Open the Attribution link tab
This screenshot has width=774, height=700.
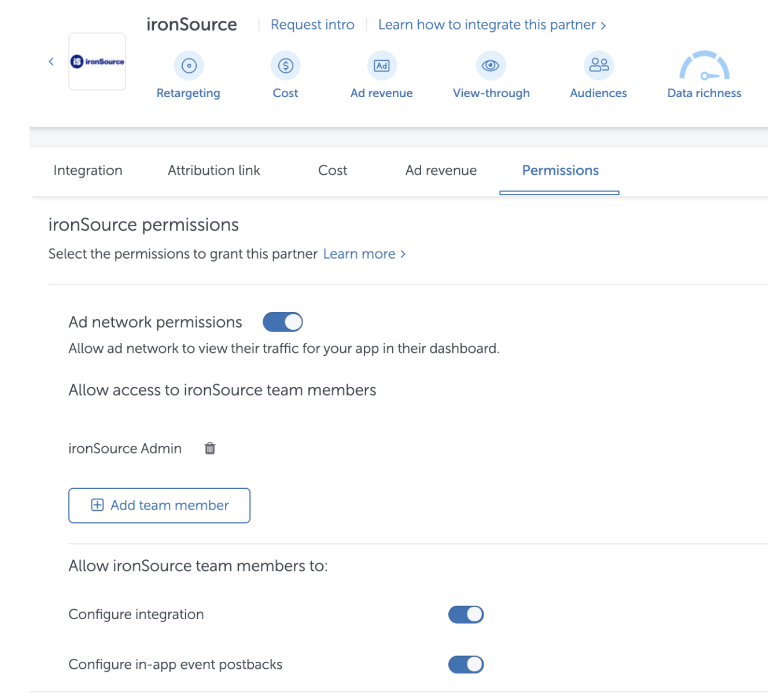(213, 171)
